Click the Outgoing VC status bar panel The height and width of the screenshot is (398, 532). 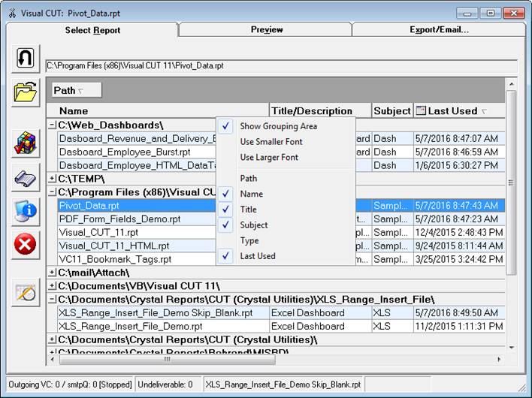pos(70,384)
